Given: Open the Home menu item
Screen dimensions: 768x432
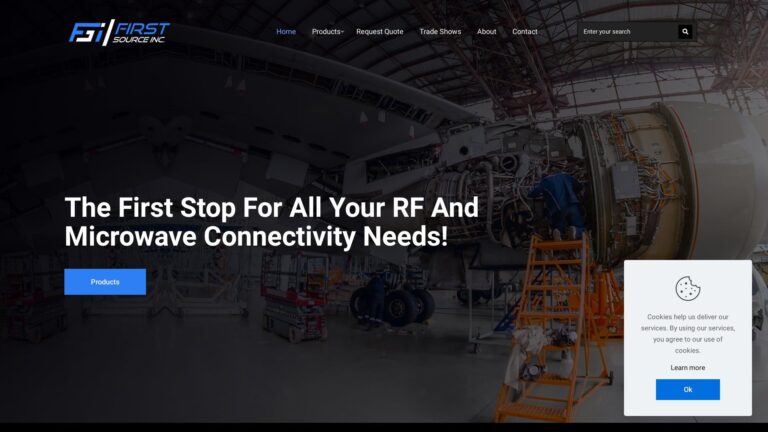Looking at the screenshot, I should tap(286, 31).
